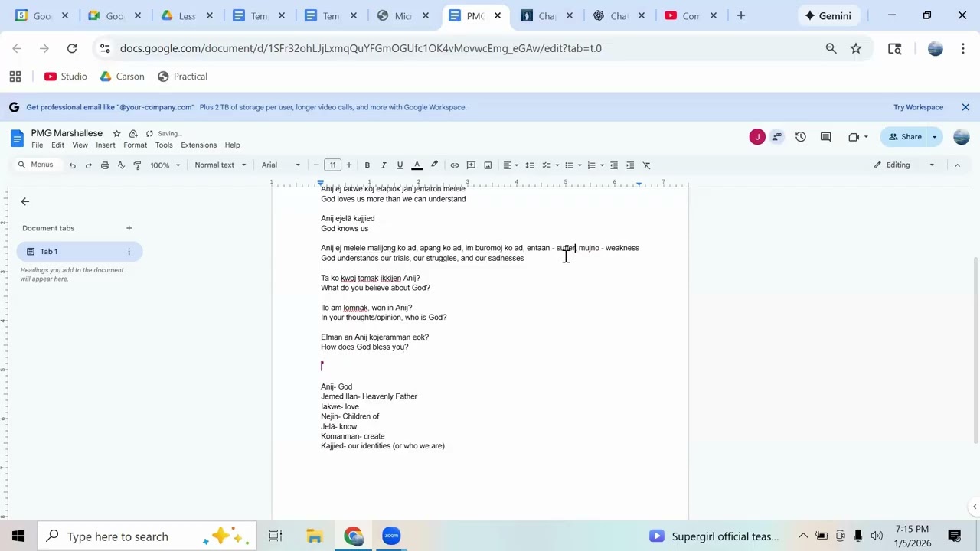This screenshot has height=551, width=980.
Task: Click the J collaborator avatar
Action: [x=757, y=137]
